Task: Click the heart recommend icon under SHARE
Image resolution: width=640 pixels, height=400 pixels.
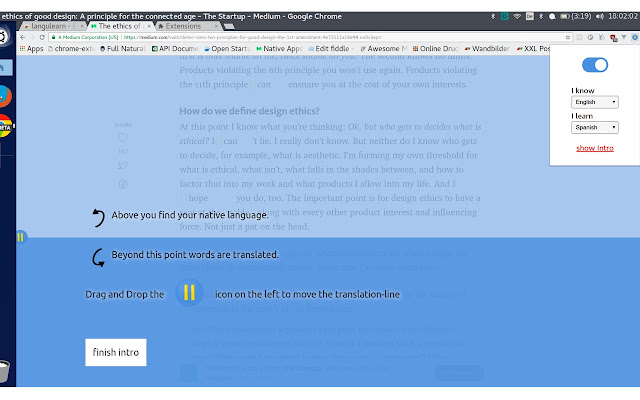Action: (x=123, y=138)
